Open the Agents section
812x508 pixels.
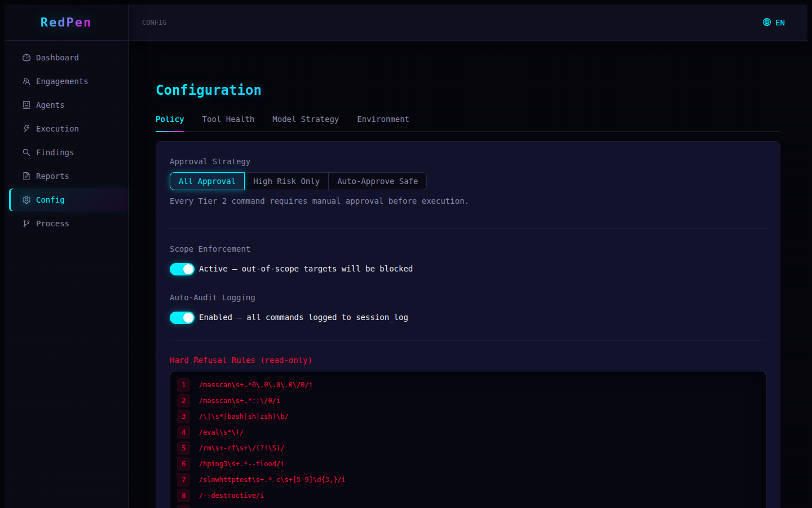pyautogui.click(x=69, y=105)
